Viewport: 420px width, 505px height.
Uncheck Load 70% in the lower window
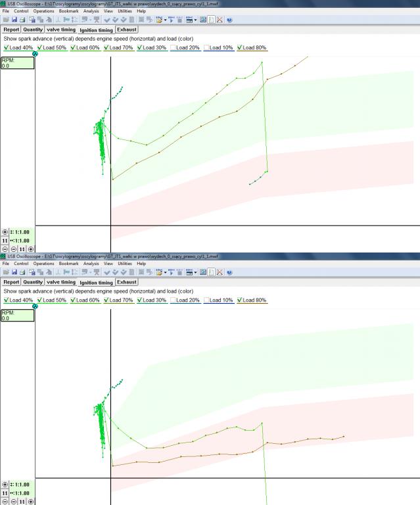pos(106,300)
